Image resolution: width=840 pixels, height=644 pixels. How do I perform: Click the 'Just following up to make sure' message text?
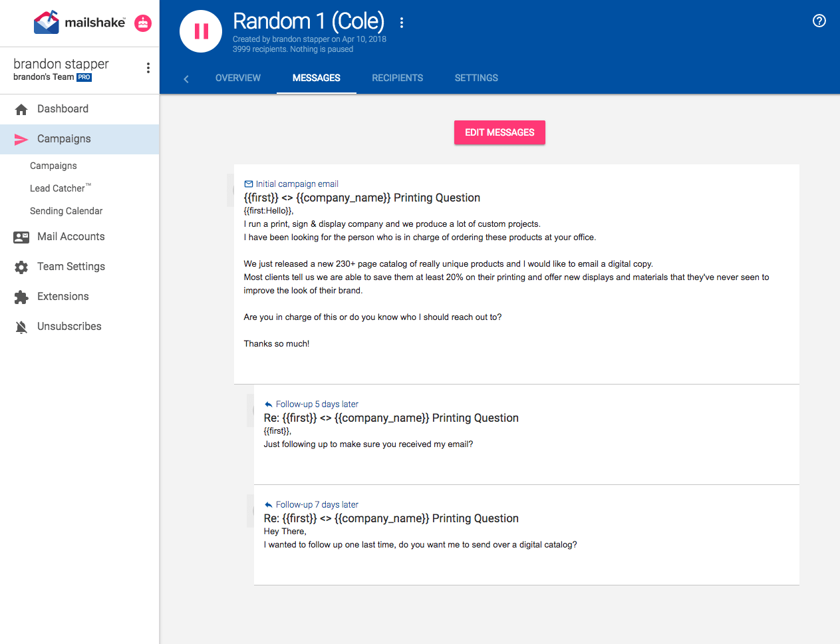pos(368,444)
